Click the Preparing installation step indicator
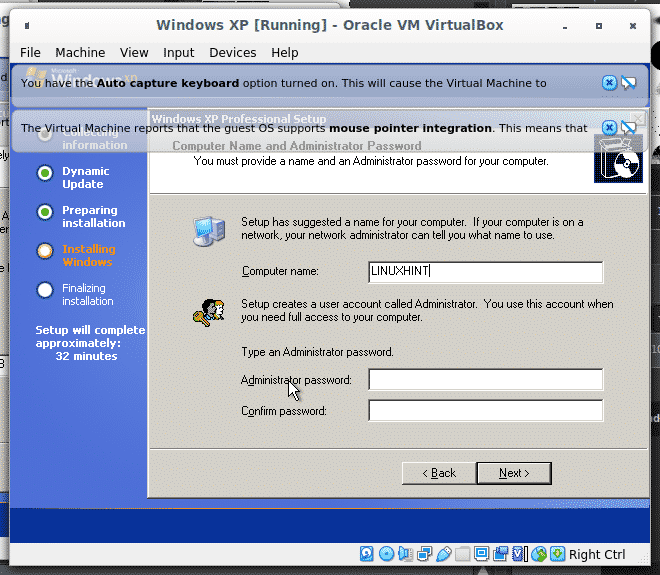The height and width of the screenshot is (575, 660). click(x=45, y=212)
